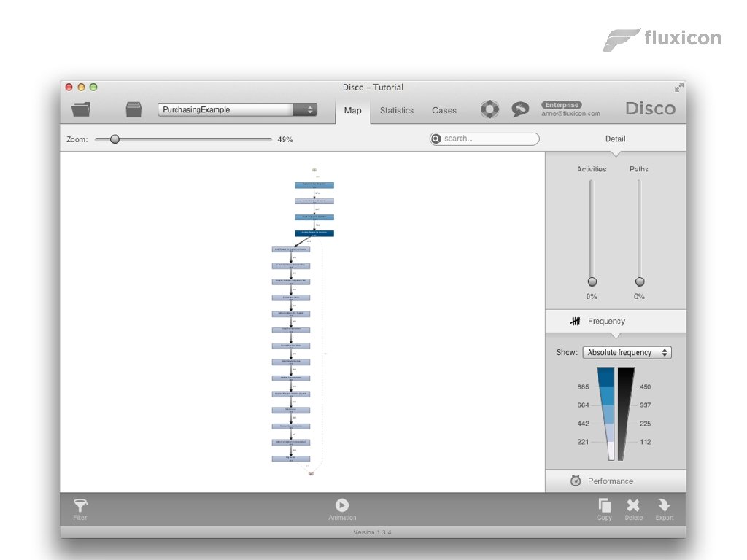Image resolution: width=747 pixels, height=560 pixels.
Task: Open the Performance section
Action: tap(616, 481)
